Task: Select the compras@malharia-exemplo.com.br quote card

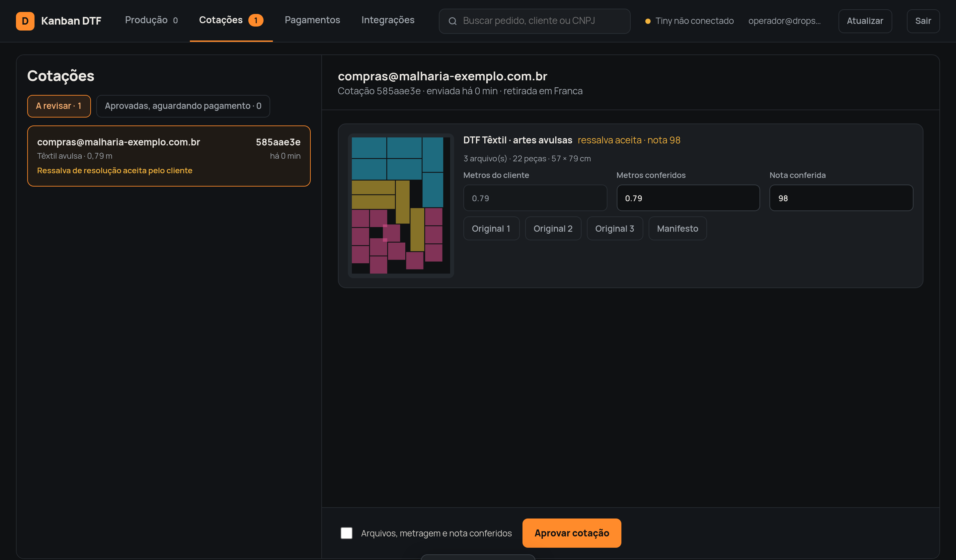Action: 169,156
